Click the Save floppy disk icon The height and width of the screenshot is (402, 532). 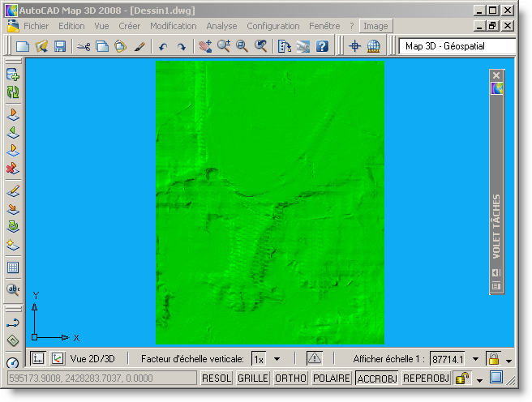60,46
